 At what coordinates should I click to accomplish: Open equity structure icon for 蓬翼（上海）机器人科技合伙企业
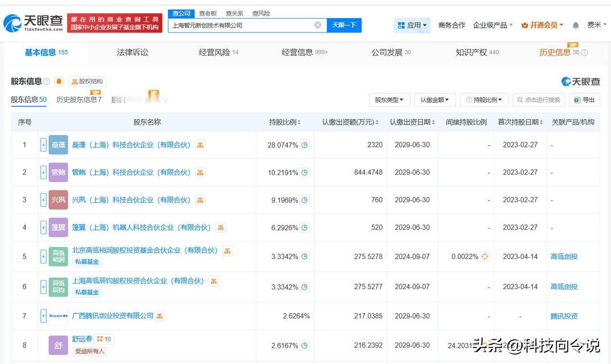221,228
